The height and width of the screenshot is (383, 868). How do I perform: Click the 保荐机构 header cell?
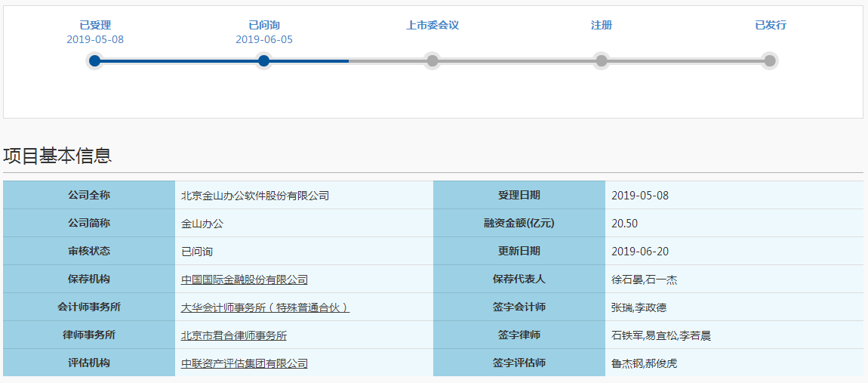tap(89, 279)
